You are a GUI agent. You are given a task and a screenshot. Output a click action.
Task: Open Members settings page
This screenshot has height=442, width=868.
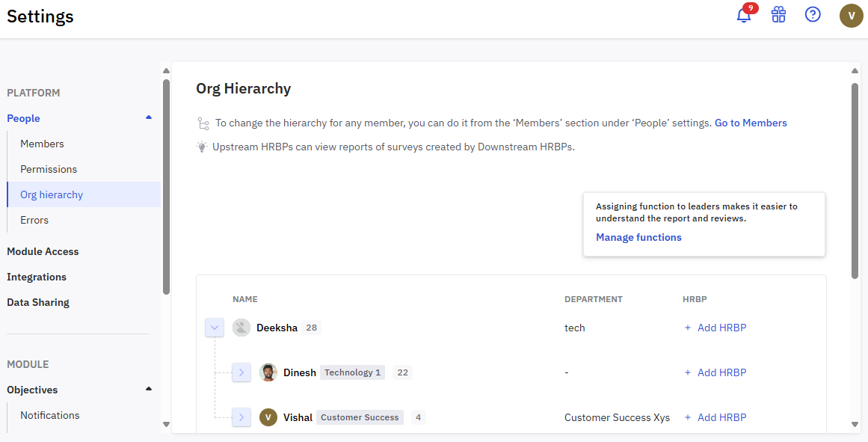42,144
